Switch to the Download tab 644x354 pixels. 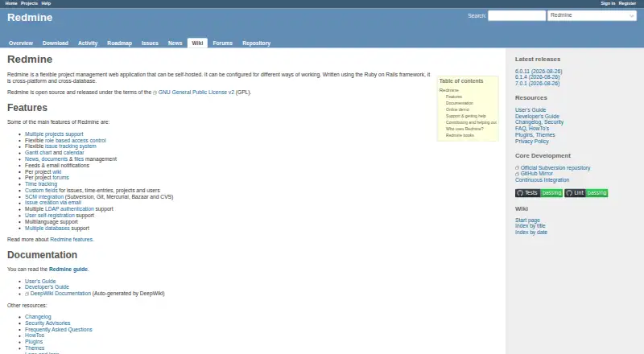coord(56,43)
